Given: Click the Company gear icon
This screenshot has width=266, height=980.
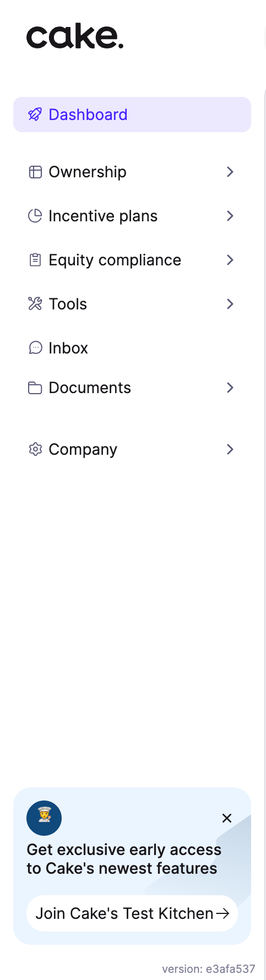Looking at the screenshot, I should (35, 449).
